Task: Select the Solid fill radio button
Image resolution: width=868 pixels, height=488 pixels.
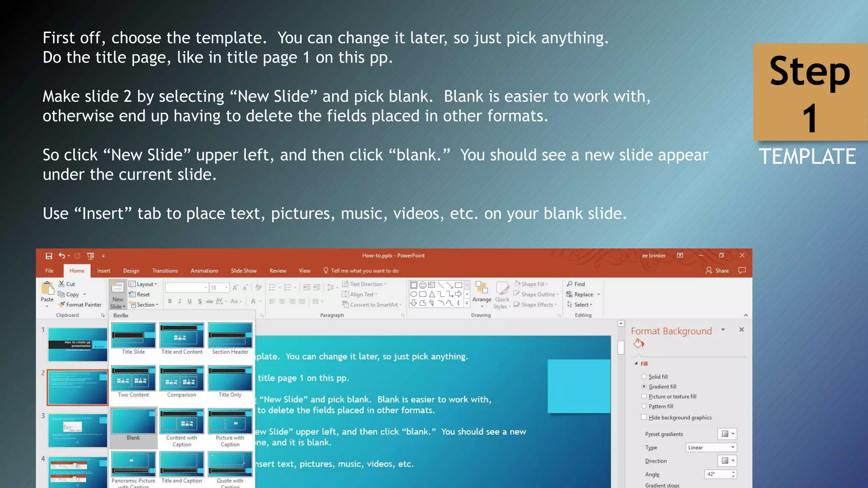Action: pos(644,377)
